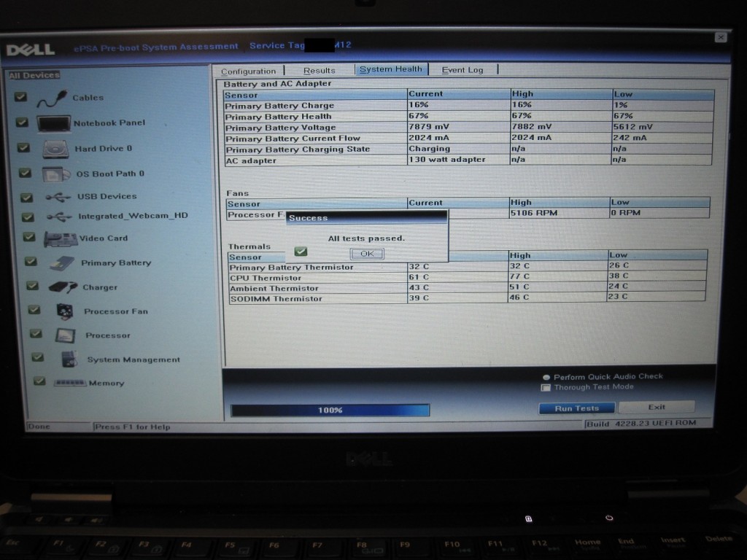
Task: Uncheck the Cables checkbox
Action: click(x=20, y=97)
